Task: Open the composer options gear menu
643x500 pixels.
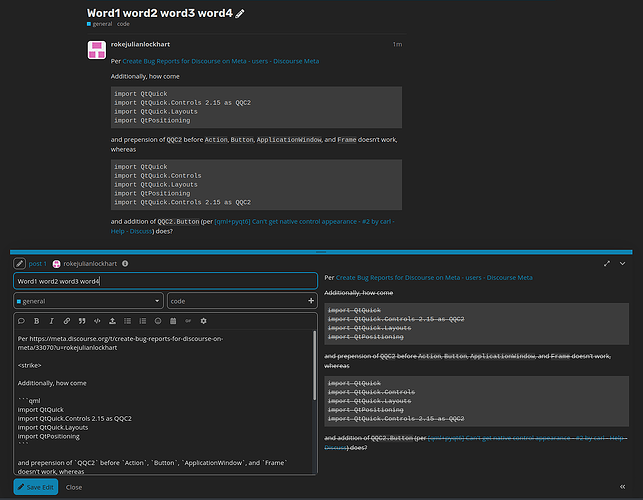Action: 203,321
